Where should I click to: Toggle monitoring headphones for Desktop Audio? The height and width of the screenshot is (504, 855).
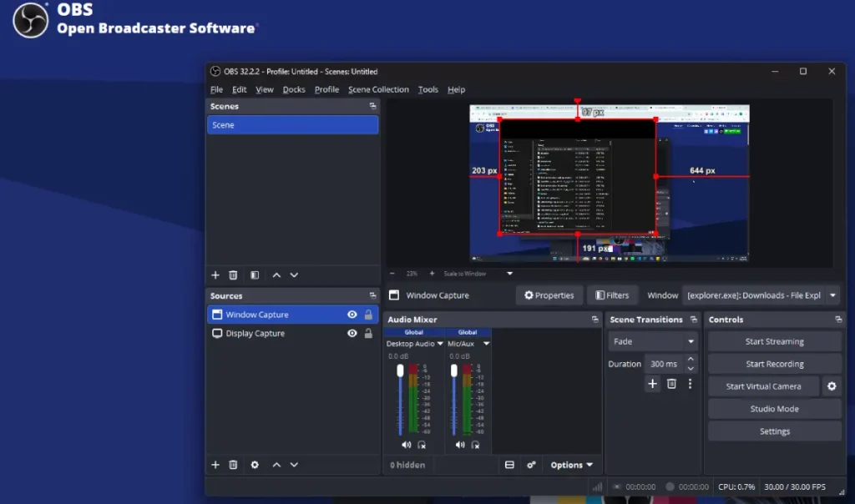422,445
